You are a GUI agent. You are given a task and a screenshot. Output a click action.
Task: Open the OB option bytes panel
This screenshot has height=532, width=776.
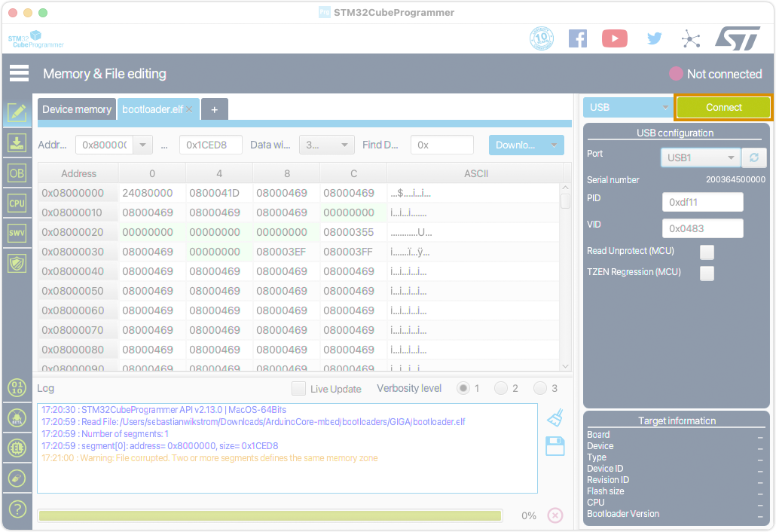pos(17,173)
